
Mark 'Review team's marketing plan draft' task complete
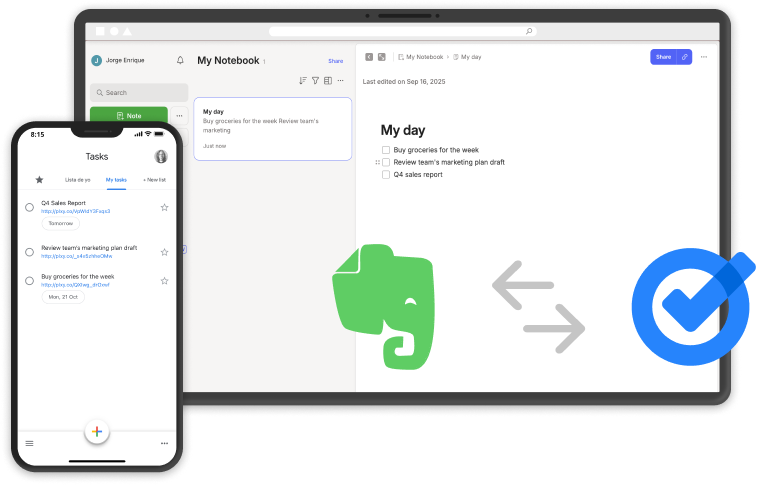(29, 251)
